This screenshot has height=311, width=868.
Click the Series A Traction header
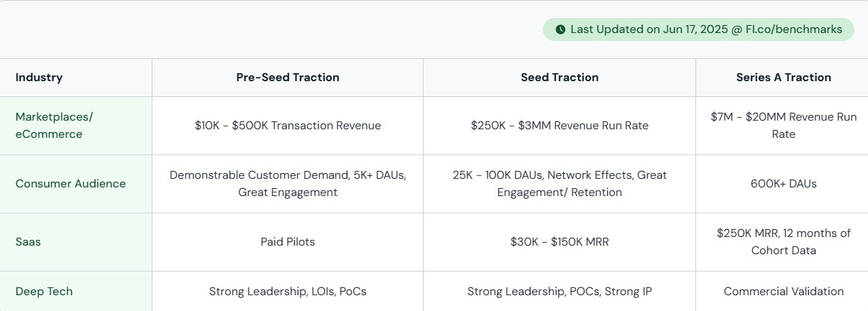784,78
